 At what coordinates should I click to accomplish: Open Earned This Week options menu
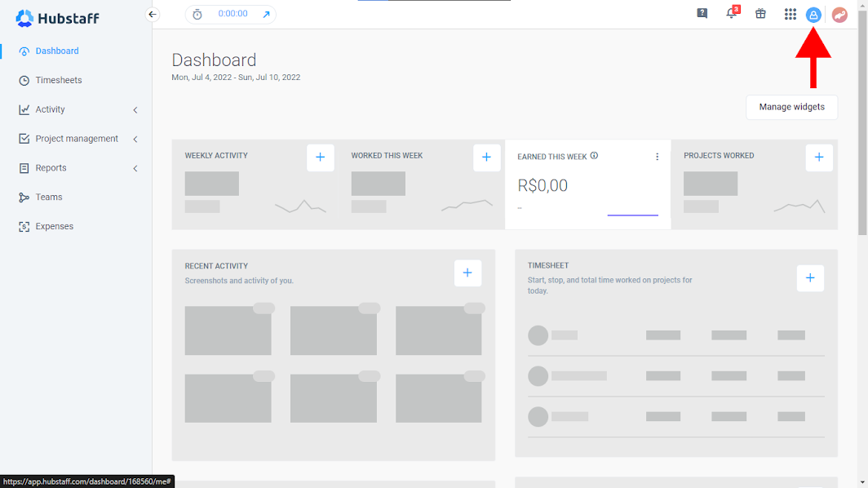[657, 157]
